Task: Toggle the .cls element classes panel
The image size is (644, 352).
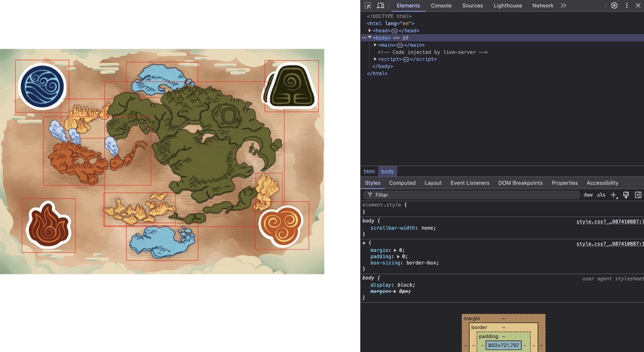Action: tap(601, 195)
